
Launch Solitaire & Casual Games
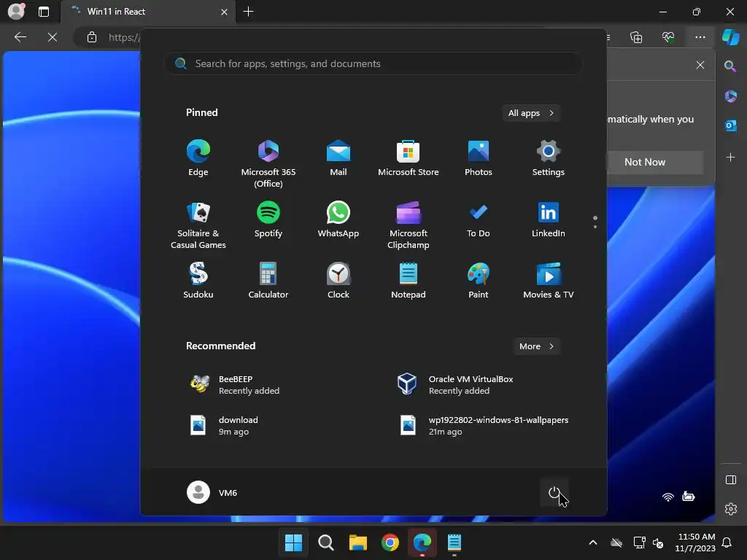pos(198,225)
